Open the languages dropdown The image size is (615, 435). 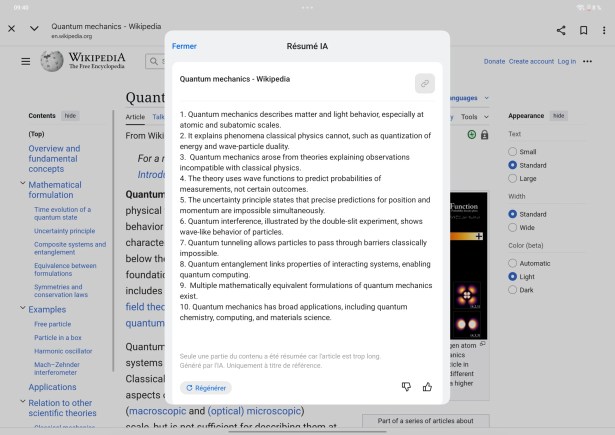(x=470, y=98)
